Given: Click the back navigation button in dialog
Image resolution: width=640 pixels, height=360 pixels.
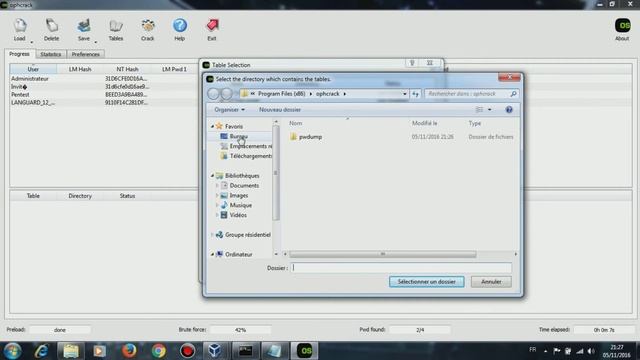Looking at the screenshot, I should [x=213, y=93].
